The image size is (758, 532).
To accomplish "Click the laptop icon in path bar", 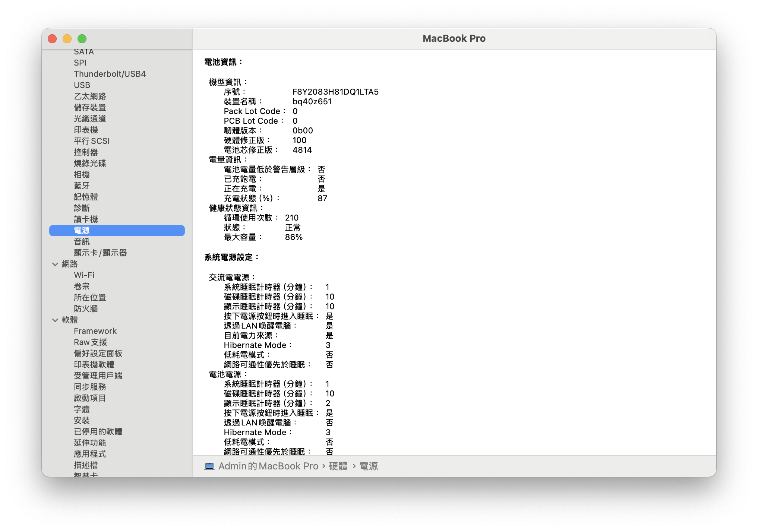I will coord(209,466).
